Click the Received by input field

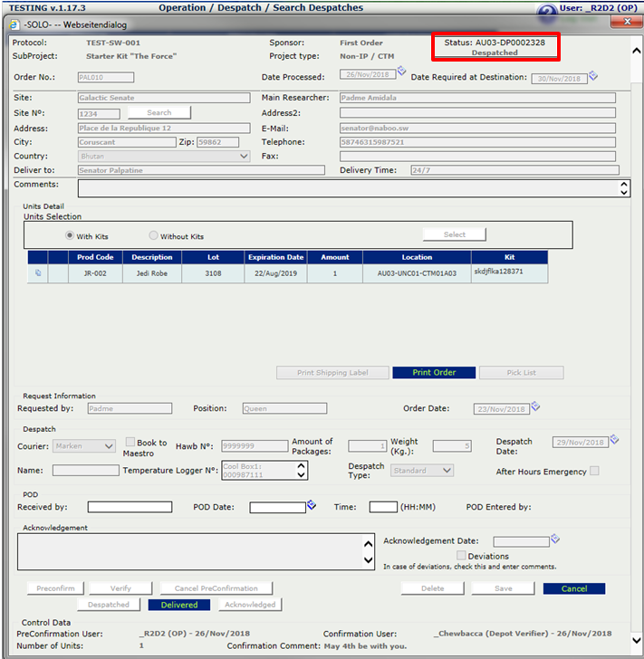tap(130, 507)
